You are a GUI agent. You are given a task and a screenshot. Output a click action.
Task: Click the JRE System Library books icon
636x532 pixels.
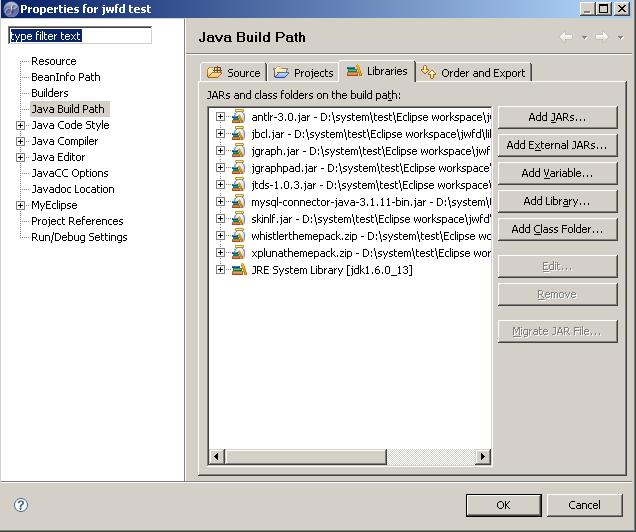(x=239, y=270)
